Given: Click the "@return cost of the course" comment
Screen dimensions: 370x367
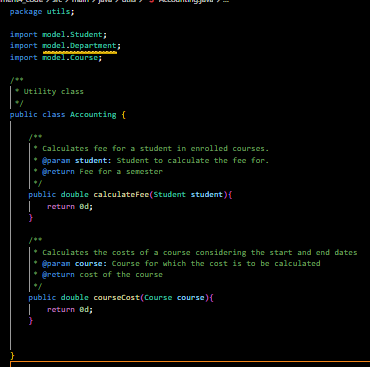Looking at the screenshot, I should coord(102,275).
